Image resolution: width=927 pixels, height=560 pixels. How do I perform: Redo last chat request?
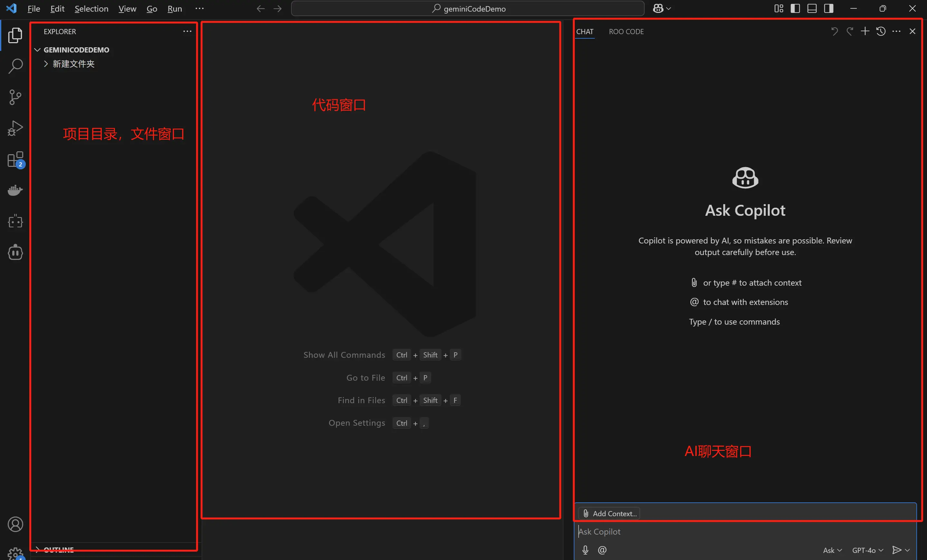(849, 31)
